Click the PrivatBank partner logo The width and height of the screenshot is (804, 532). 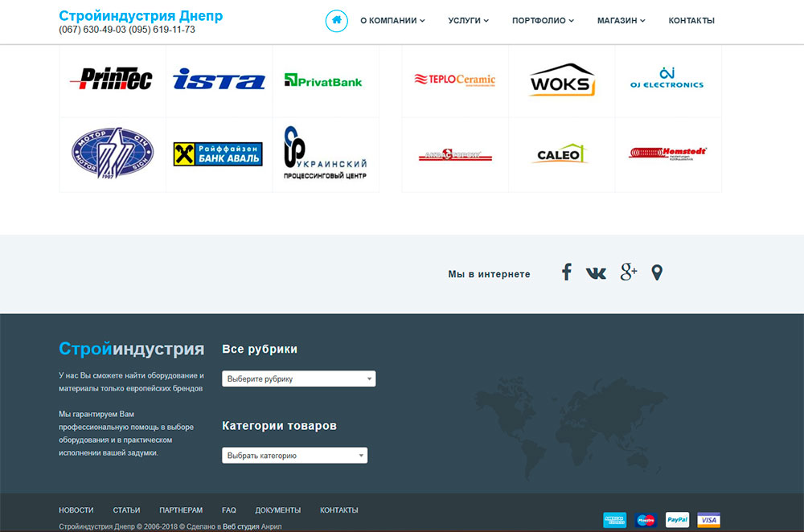pyautogui.click(x=323, y=80)
